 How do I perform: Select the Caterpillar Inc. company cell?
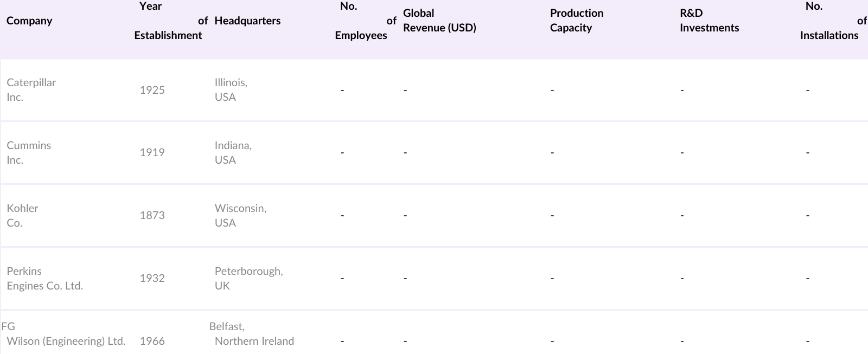(31, 90)
